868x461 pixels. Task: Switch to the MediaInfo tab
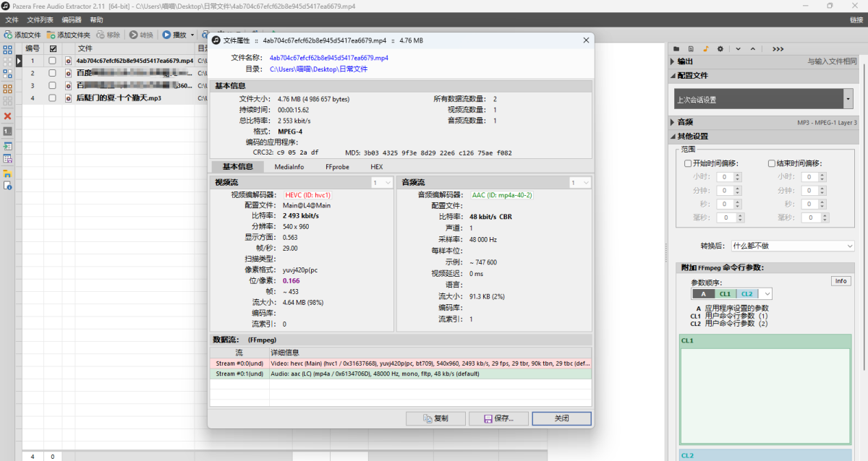point(289,167)
